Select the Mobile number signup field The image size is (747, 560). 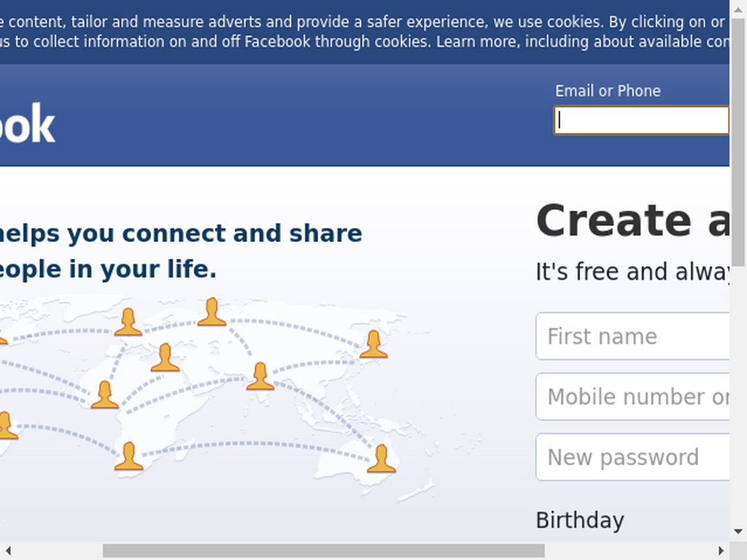tap(632, 397)
